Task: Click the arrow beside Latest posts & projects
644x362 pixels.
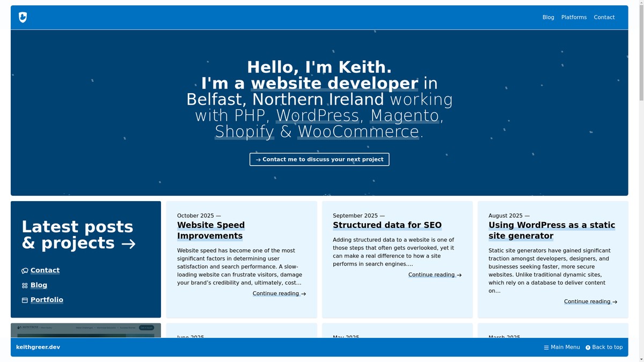Action: pos(128,244)
